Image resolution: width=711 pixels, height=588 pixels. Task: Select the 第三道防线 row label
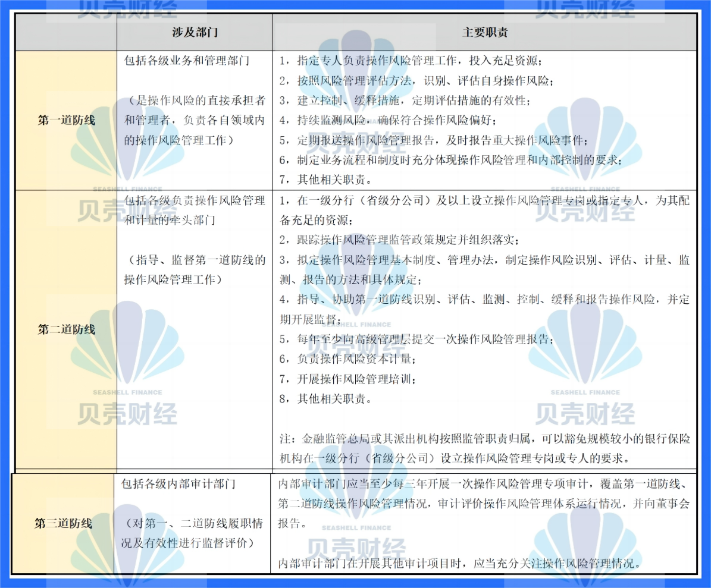[x=64, y=523]
